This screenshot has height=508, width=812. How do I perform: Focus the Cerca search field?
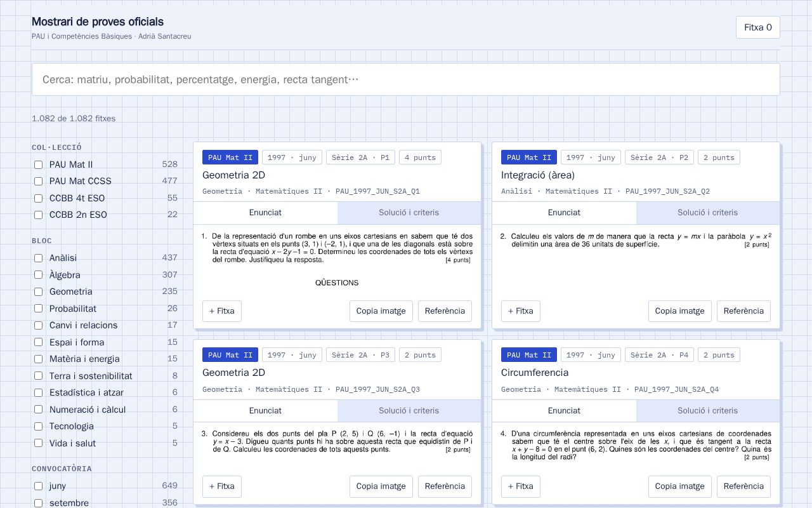coord(406,79)
